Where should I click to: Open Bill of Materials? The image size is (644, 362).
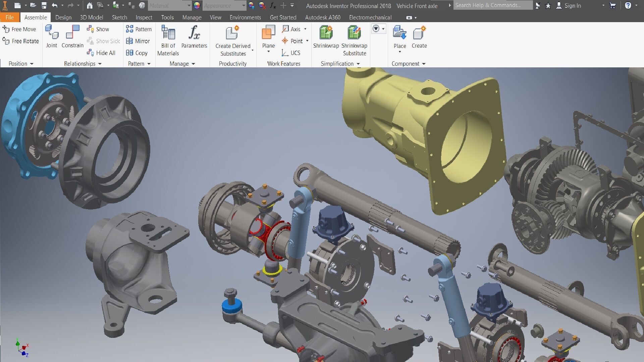click(x=168, y=33)
